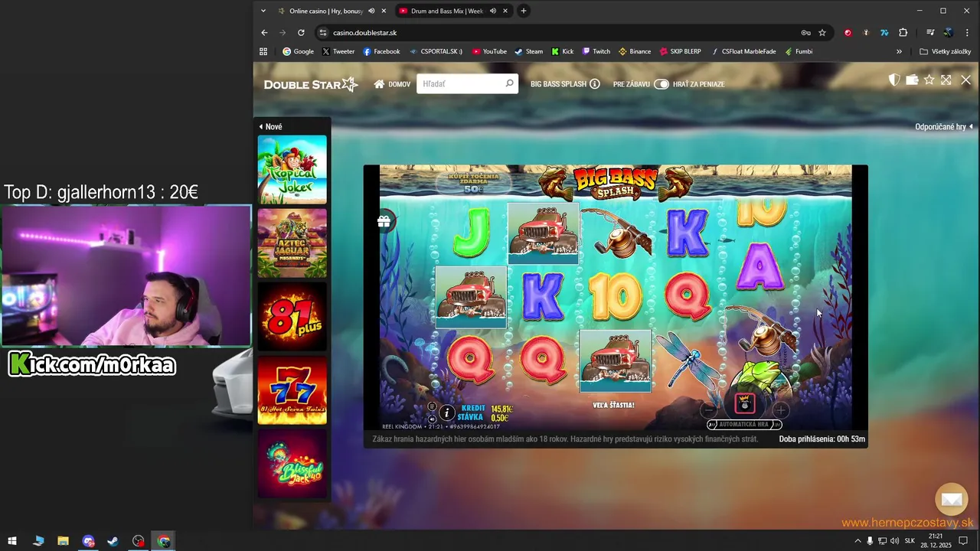Open the red extension icon

[x=848, y=32]
